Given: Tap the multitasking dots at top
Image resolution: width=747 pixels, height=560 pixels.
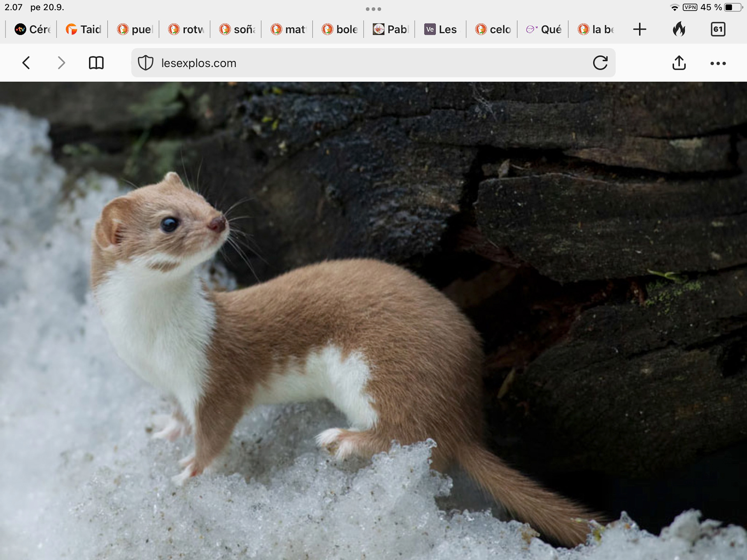Looking at the screenshot, I should (373, 9).
